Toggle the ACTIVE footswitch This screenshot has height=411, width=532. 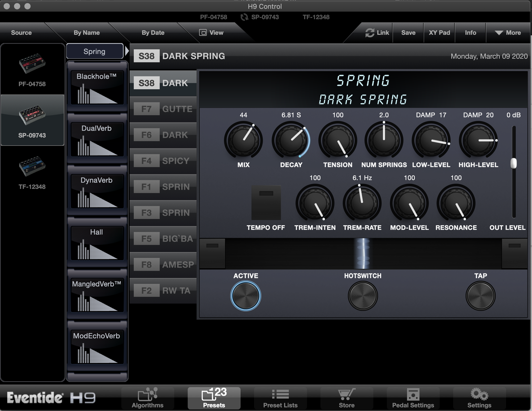pyautogui.click(x=246, y=296)
